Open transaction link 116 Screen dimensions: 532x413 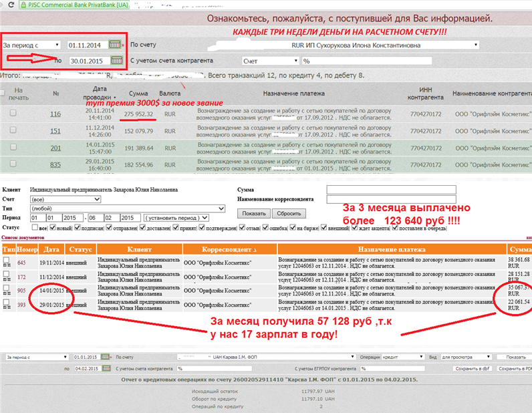pos(55,114)
